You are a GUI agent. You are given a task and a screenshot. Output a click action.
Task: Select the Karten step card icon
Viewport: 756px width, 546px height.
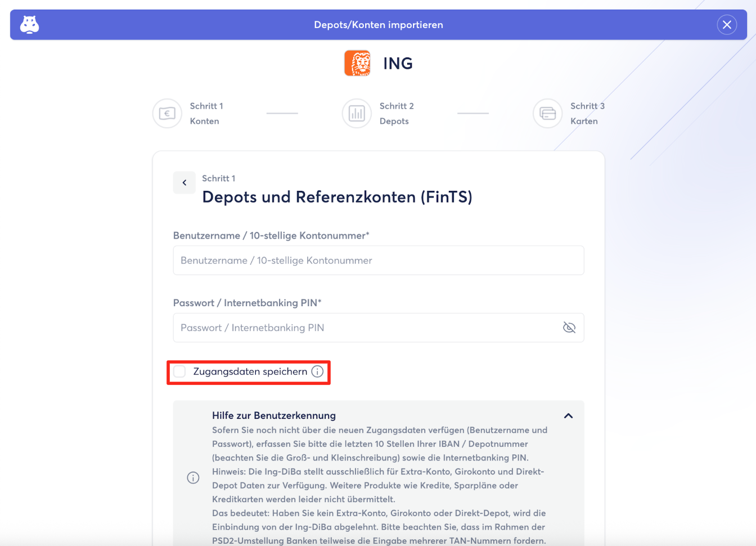click(x=547, y=114)
